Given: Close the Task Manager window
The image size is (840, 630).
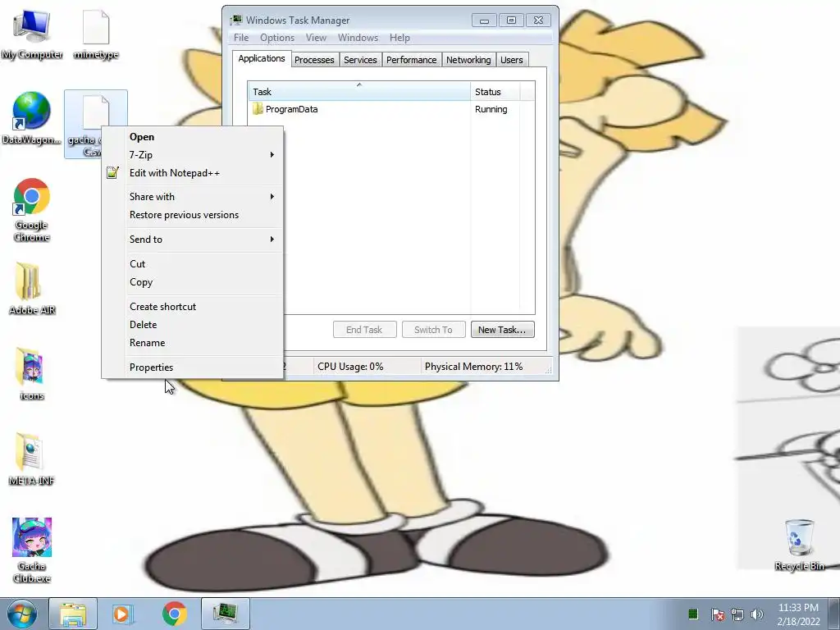Looking at the screenshot, I should coord(538,21).
